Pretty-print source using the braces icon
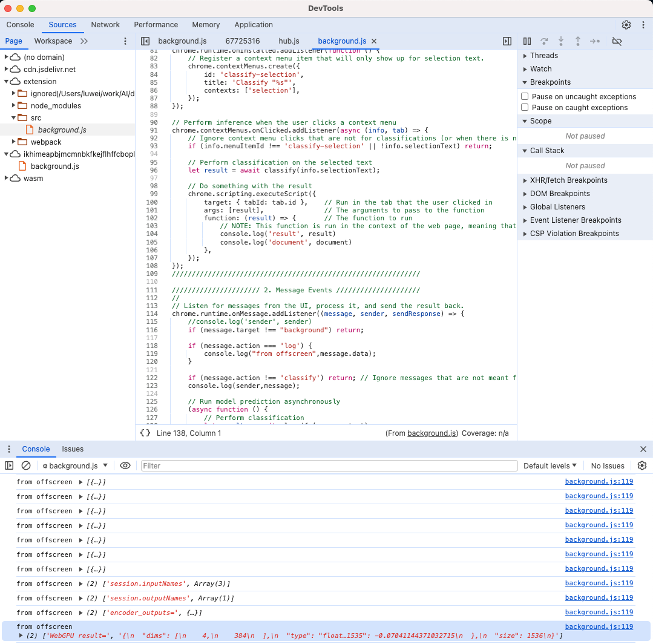This screenshot has width=653, height=644. pyautogui.click(x=145, y=433)
